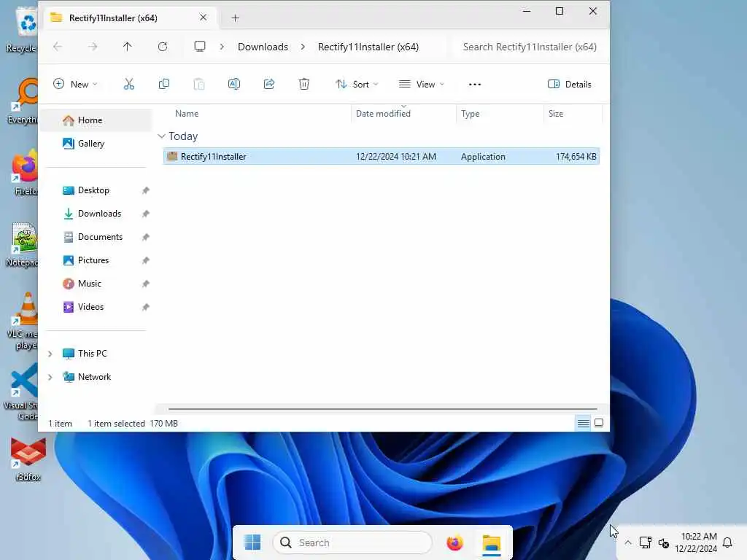Focus the Search Rectify11Installer (x64) box
Image resolution: width=747 pixels, height=560 pixels.
pyautogui.click(x=530, y=47)
